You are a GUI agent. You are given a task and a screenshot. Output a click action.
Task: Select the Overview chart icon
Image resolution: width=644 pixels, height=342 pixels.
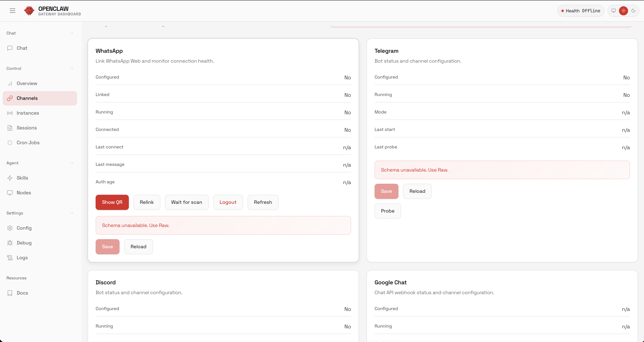[10, 83]
